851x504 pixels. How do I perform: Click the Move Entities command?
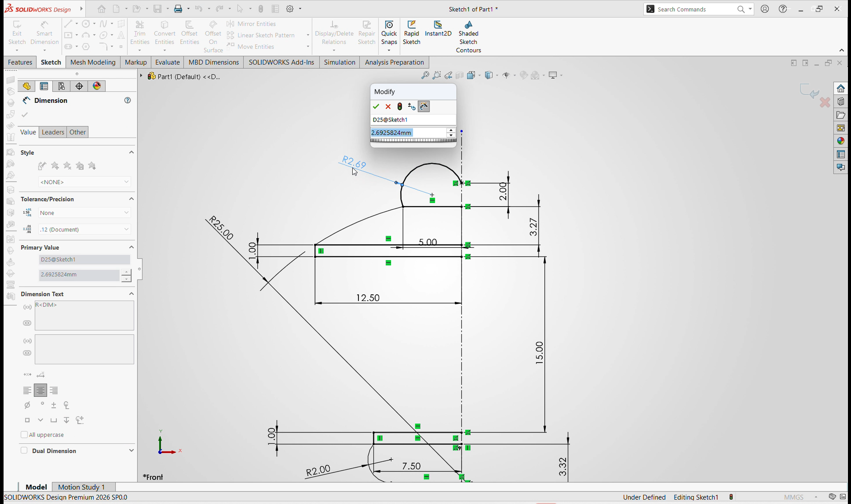(250, 47)
